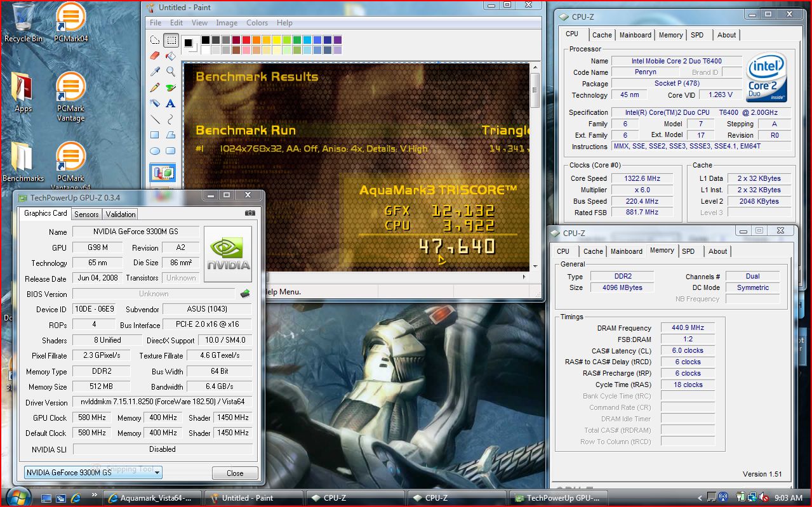
Task: Open the Image menu in Paint
Action: point(227,22)
